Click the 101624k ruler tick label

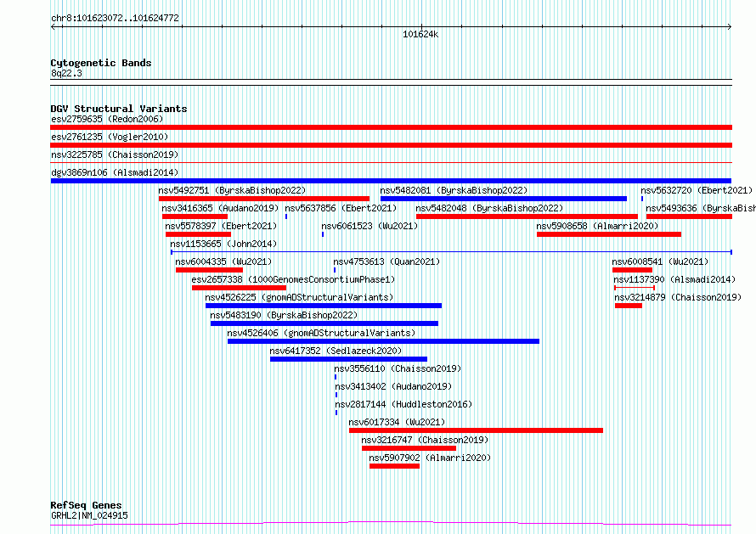point(420,34)
